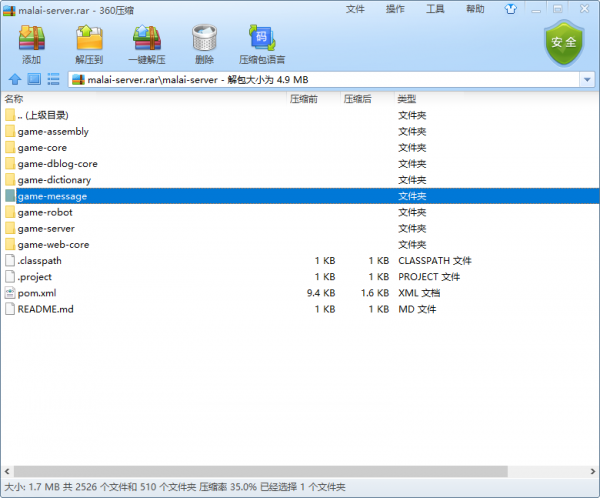The height and width of the screenshot is (498, 600).
Task: Click the 'game-dictionary' name text
Action: 54,180
